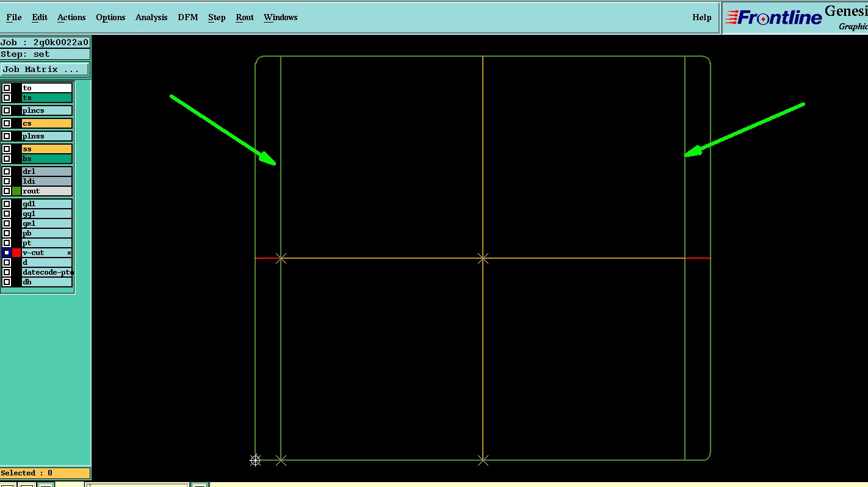The height and width of the screenshot is (487, 868).
Task: Select the 'bs' layer name
Action: [47, 159]
